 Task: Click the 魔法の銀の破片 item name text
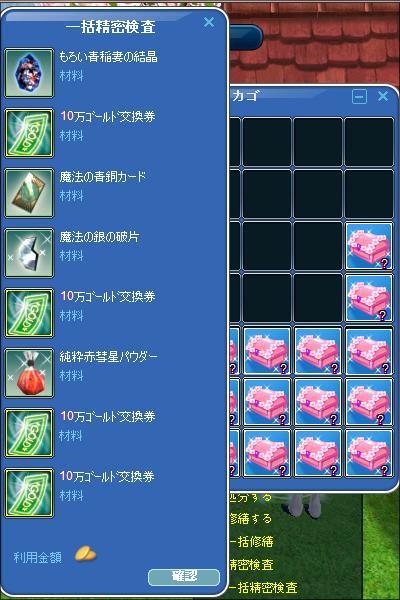(99, 237)
